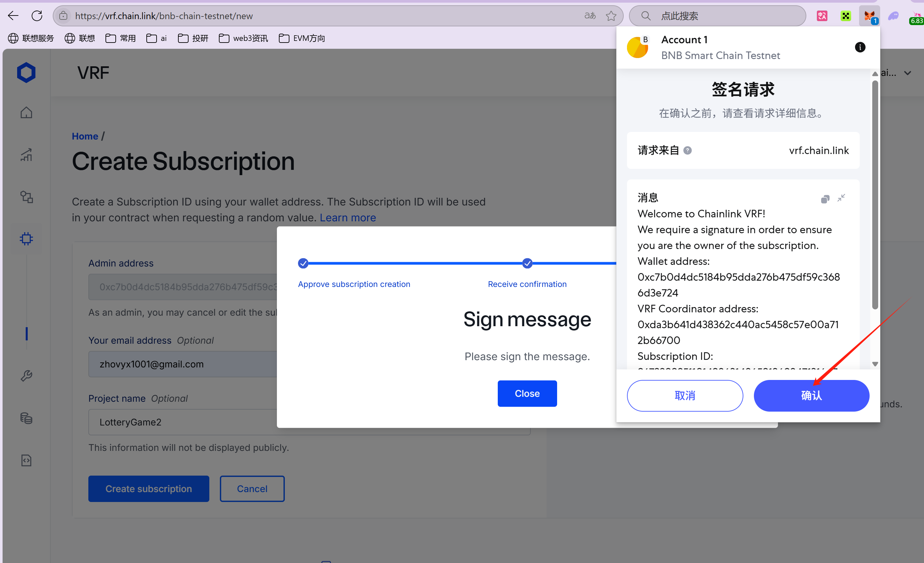Viewport: 924px width, 563px height.
Task: Click the scrollbar up arrow in wallet popup
Action: pyautogui.click(x=875, y=74)
